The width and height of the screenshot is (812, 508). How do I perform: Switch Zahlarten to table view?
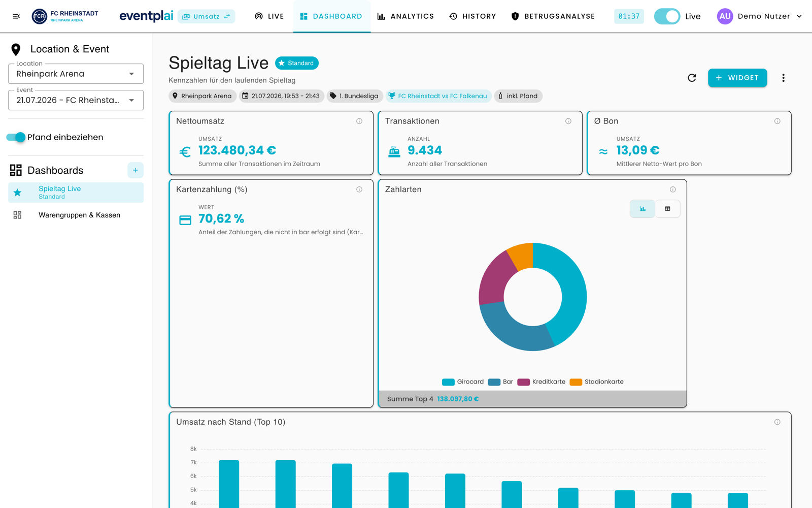click(667, 209)
